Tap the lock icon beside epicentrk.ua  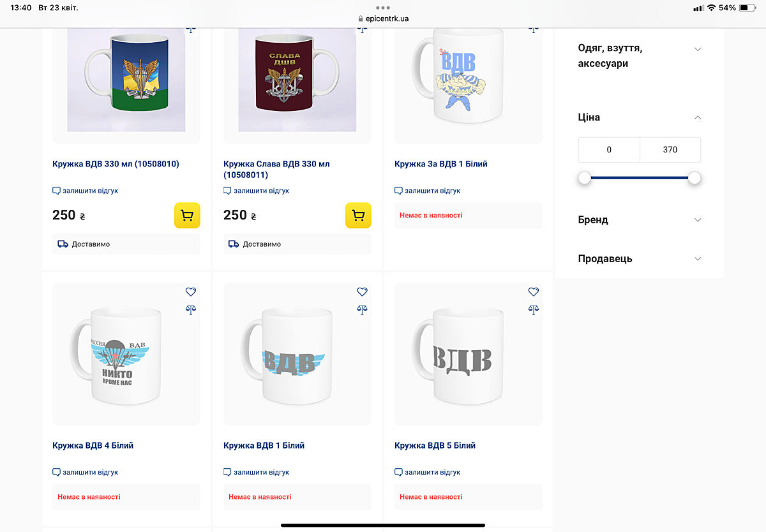tap(361, 18)
